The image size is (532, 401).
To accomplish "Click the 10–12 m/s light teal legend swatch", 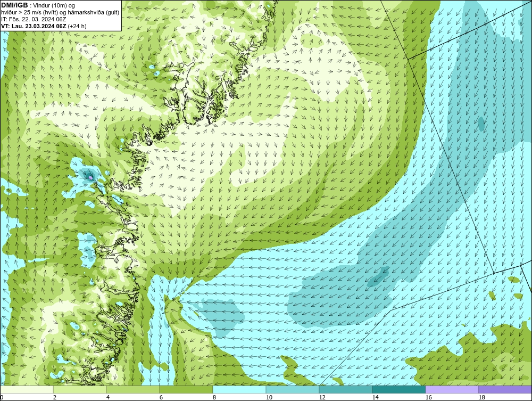I will (293, 389).
